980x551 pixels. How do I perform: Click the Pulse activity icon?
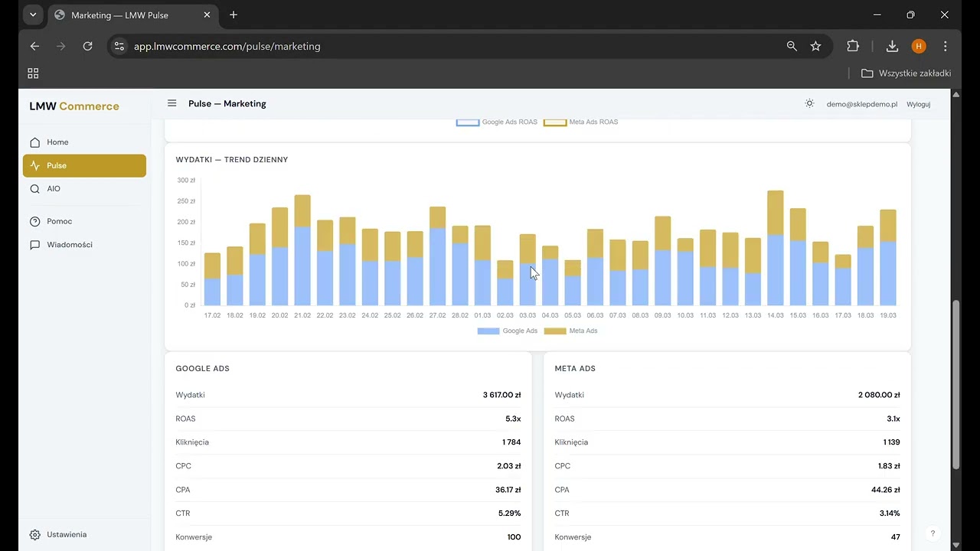(x=34, y=165)
